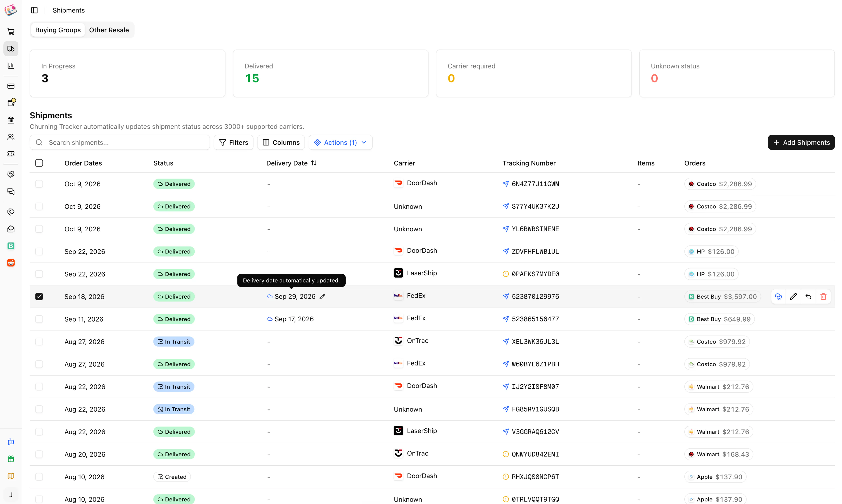Click the Created status badge
842x504 pixels.
tap(172, 477)
